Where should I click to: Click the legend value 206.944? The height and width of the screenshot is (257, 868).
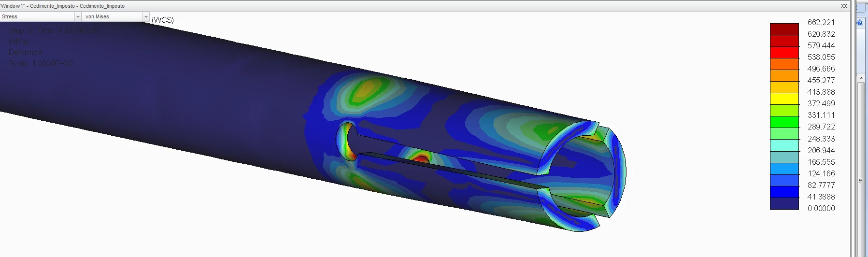[x=821, y=150]
